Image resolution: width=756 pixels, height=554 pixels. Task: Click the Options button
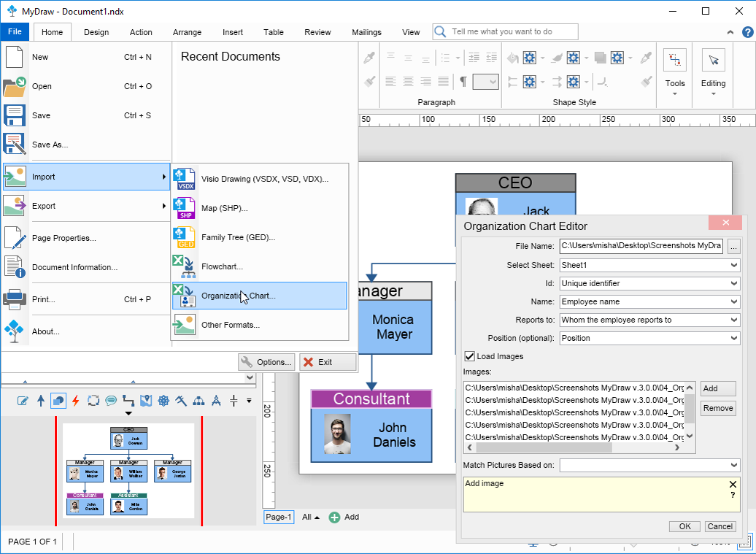pos(267,362)
